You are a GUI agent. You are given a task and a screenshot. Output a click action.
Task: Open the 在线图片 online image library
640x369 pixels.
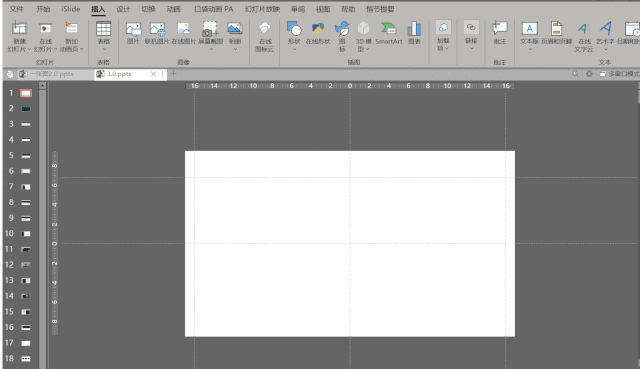click(x=184, y=33)
